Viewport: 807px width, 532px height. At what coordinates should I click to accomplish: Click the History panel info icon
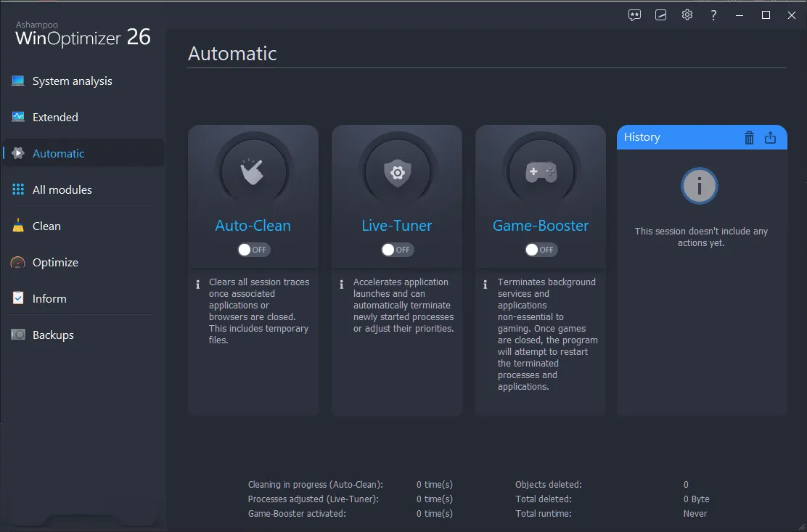tap(699, 186)
